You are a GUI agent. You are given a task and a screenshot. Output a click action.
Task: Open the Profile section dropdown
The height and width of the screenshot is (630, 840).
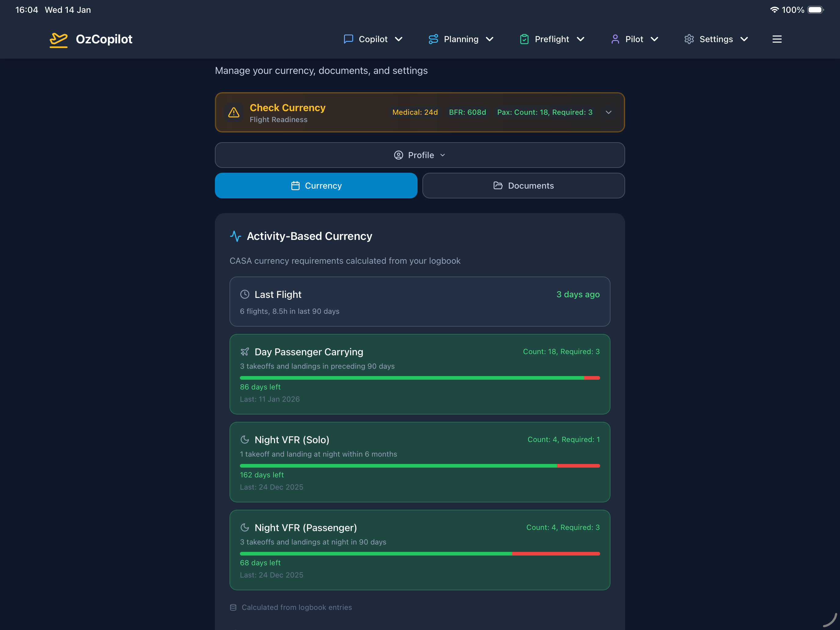pos(419,155)
